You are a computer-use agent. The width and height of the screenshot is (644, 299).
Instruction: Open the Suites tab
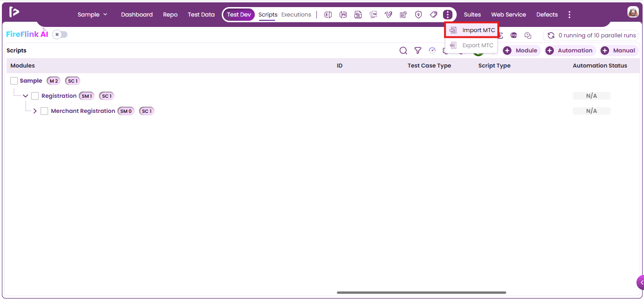[x=472, y=15]
